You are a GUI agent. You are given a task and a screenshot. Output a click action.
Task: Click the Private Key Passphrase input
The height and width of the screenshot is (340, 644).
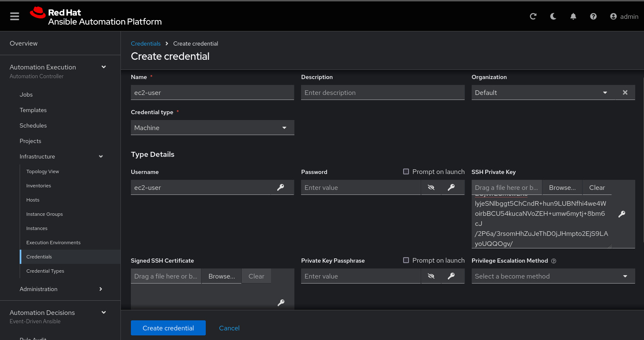click(360, 276)
